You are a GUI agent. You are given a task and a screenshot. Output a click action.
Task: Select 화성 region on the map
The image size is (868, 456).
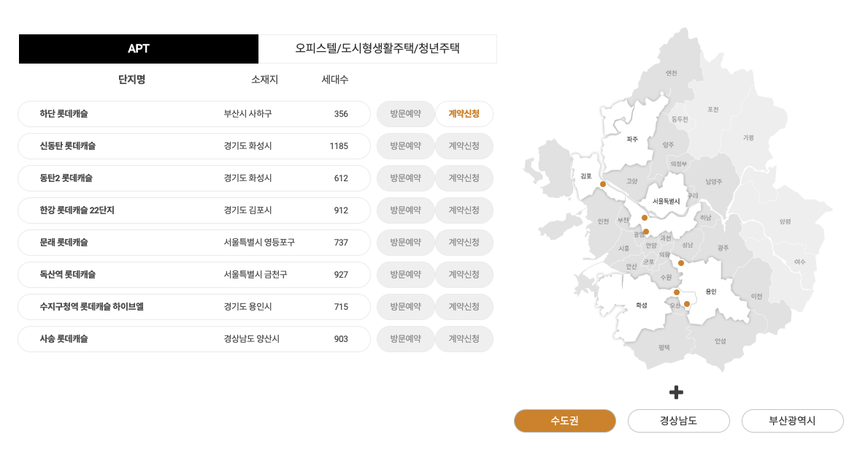click(x=642, y=305)
